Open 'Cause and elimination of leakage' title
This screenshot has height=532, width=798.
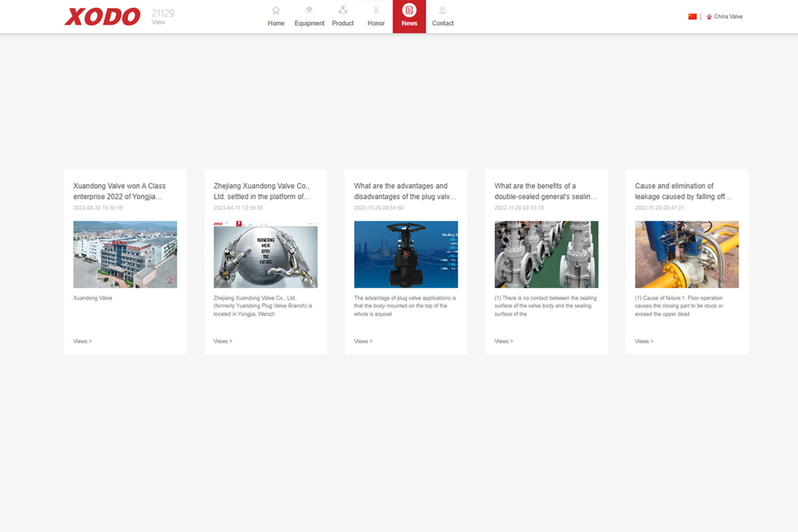tap(683, 191)
